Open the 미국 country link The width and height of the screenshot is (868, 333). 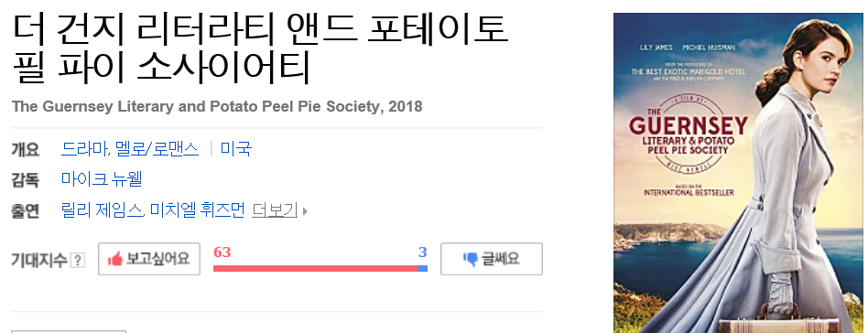point(236,149)
